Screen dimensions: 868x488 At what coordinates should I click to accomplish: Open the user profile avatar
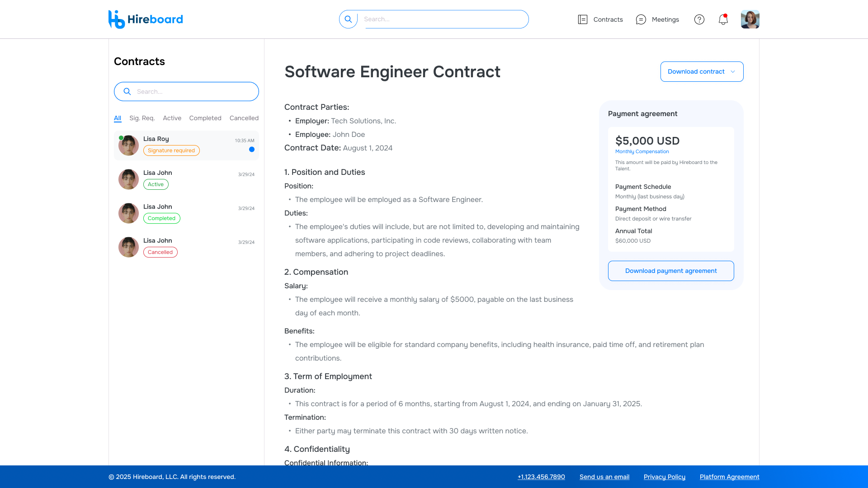tap(750, 19)
